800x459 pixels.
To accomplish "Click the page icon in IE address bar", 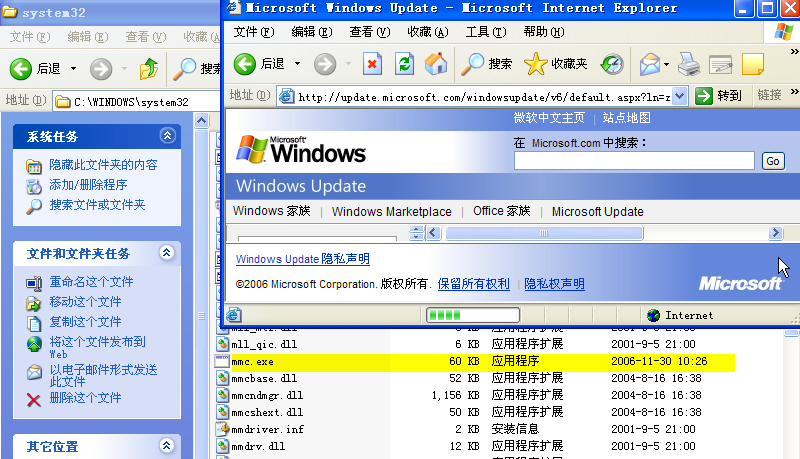I will (x=287, y=96).
